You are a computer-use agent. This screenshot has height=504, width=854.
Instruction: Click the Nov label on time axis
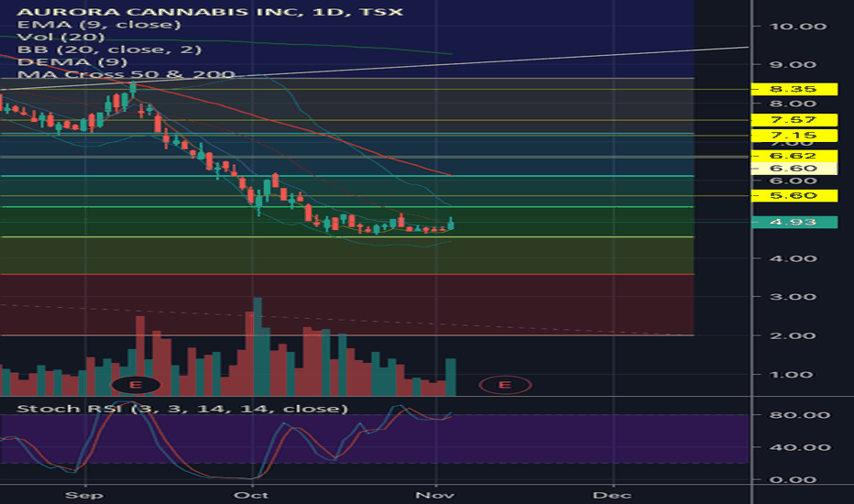(x=434, y=495)
